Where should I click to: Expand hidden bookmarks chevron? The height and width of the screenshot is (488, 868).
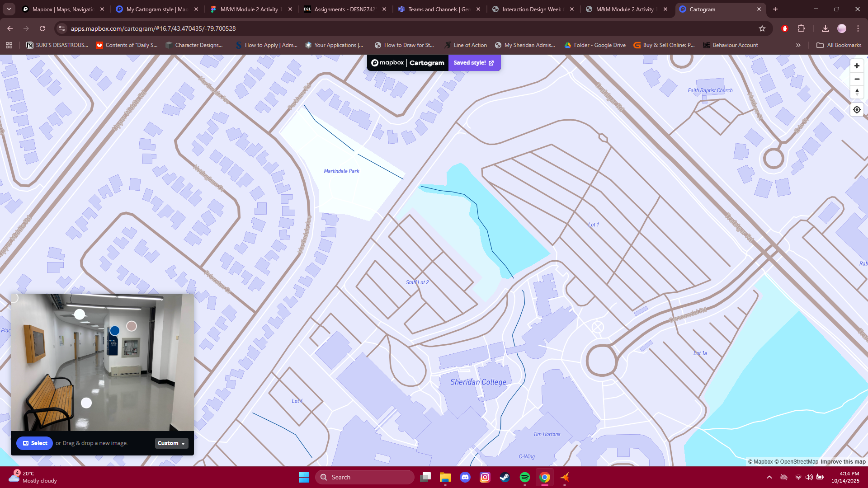tap(798, 45)
